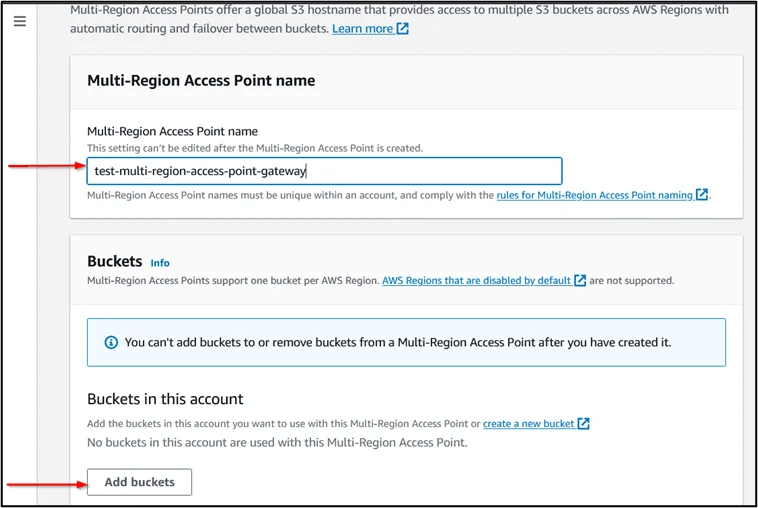Click the Add buckets button
The height and width of the screenshot is (508, 758).
coord(139,482)
